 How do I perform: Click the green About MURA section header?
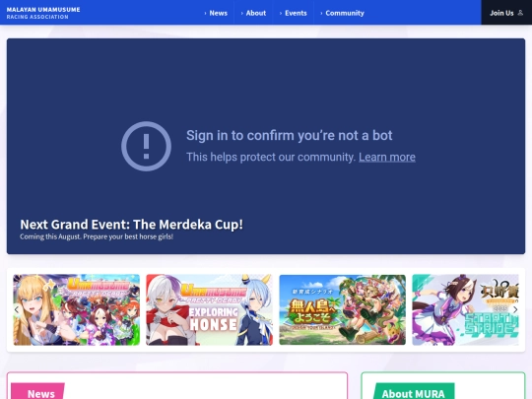(x=414, y=391)
